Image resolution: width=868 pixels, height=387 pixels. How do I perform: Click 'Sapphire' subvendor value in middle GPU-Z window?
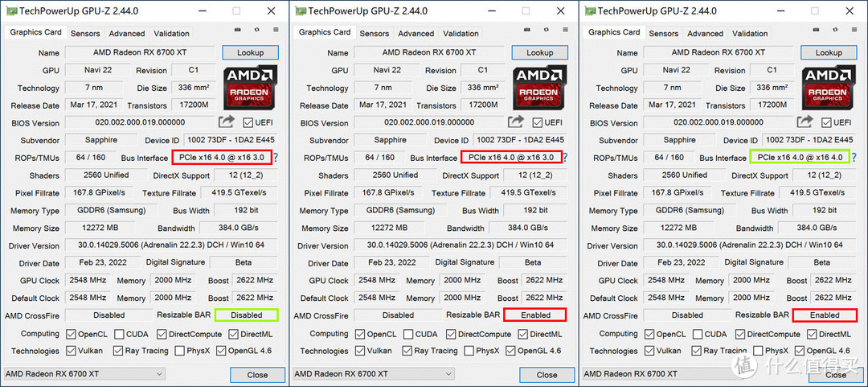tap(390, 140)
